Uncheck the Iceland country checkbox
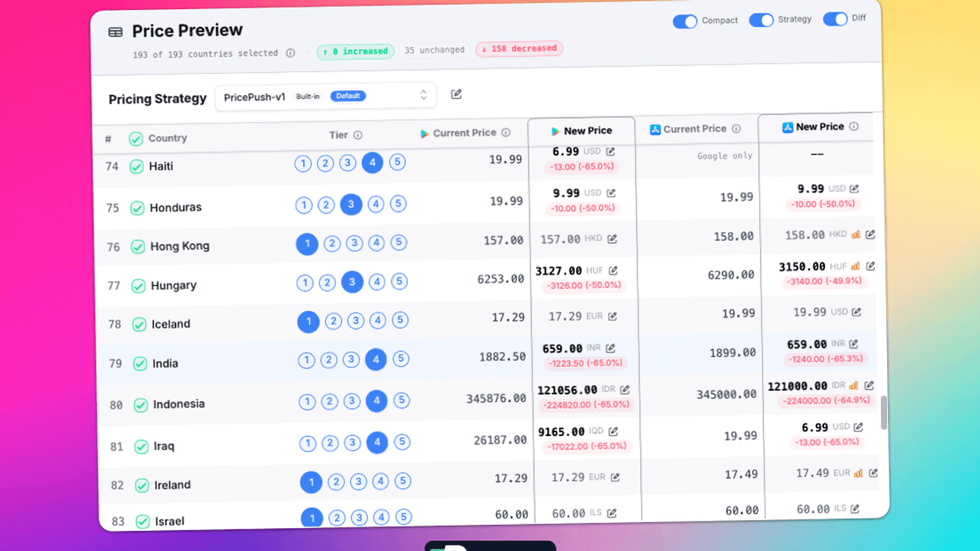This screenshot has width=980, height=551. [x=139, y=324]
